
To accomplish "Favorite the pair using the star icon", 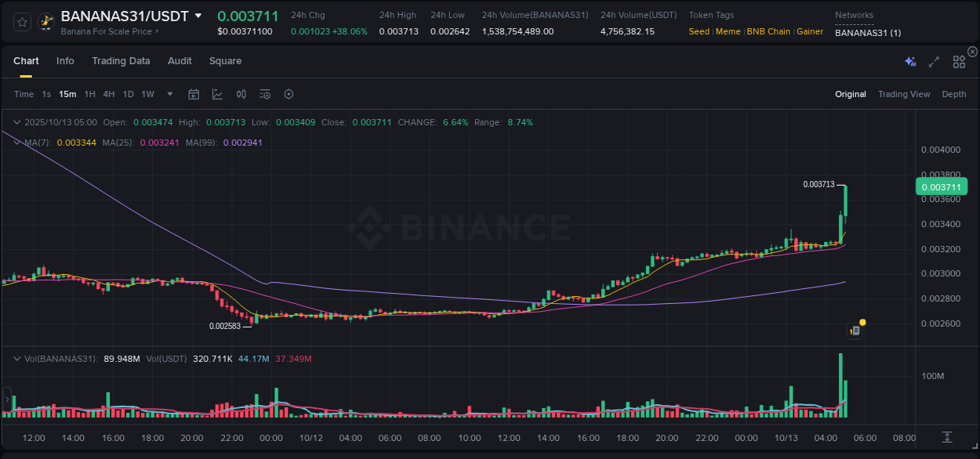I will pyautogui.click(x=20, y=21).
